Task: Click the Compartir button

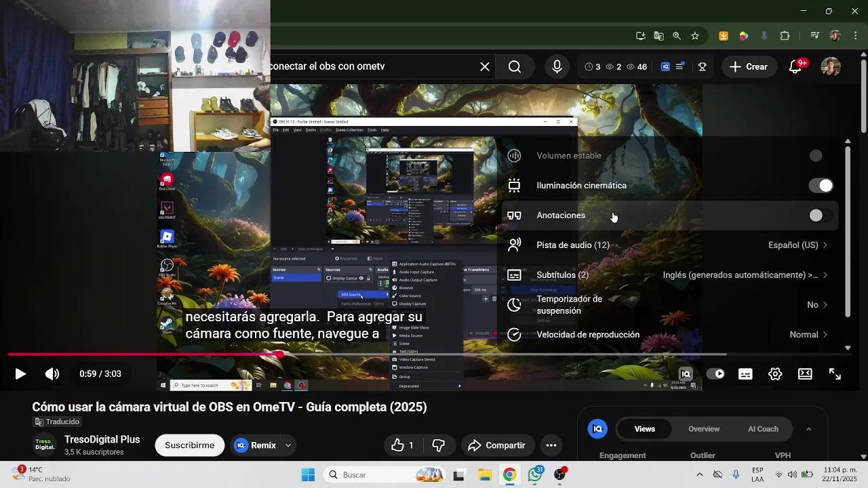Action: tap(497, 445)
